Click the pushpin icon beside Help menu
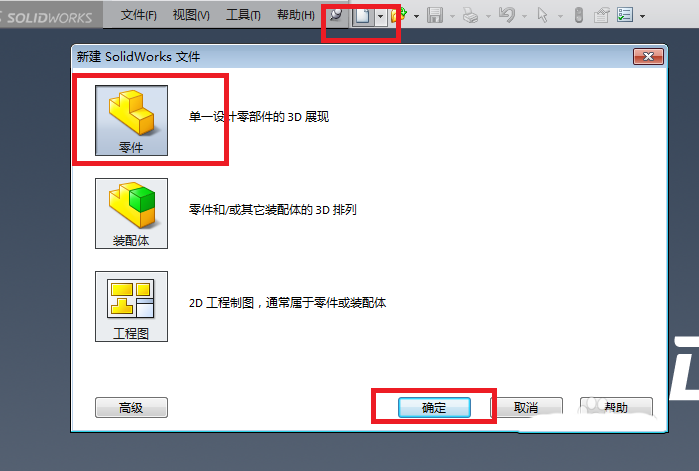699x471 pixels. pyautogui.click(x=336, y=15)
